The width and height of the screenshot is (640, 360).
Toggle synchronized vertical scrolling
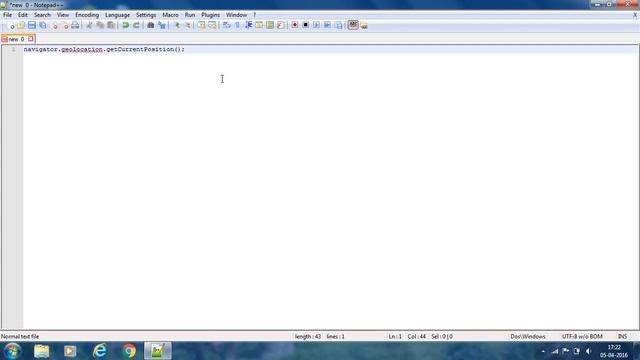pos(201,25)
